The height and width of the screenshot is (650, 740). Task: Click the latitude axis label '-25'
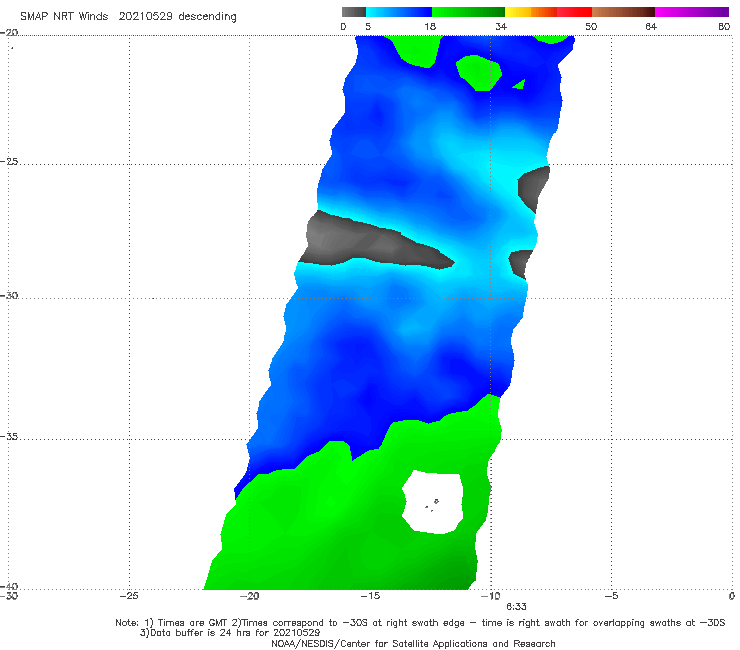[9, 161]
